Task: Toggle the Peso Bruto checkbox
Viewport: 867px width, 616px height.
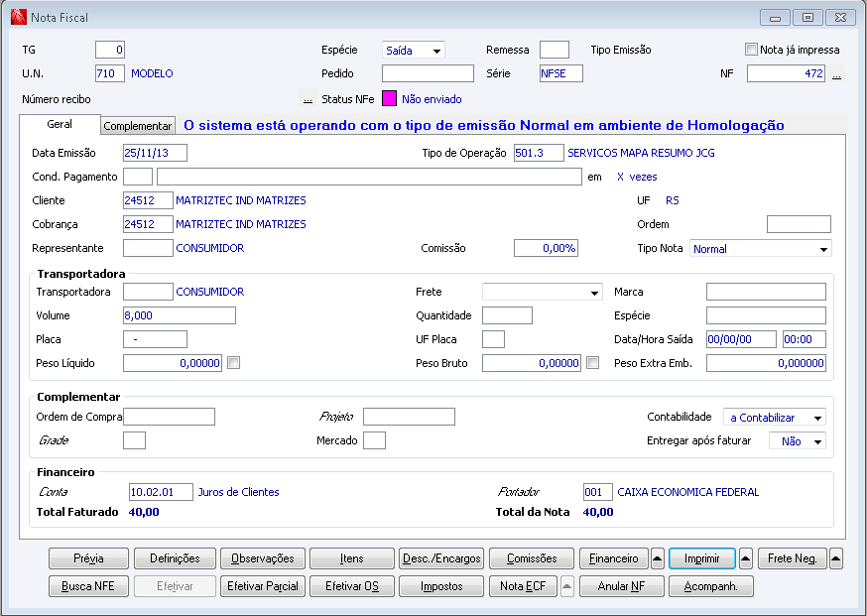Action: click(593, 363)
